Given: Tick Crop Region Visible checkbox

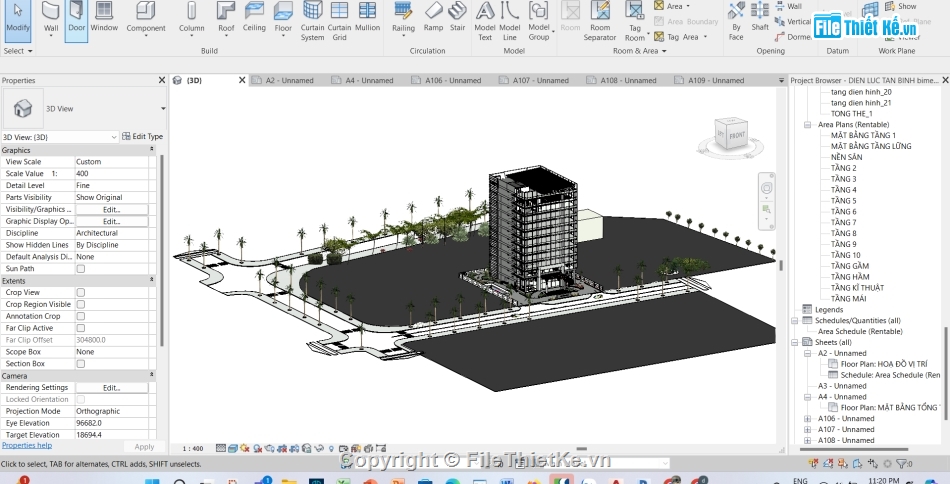Looking at the screenshot, I should coord(81,305).
